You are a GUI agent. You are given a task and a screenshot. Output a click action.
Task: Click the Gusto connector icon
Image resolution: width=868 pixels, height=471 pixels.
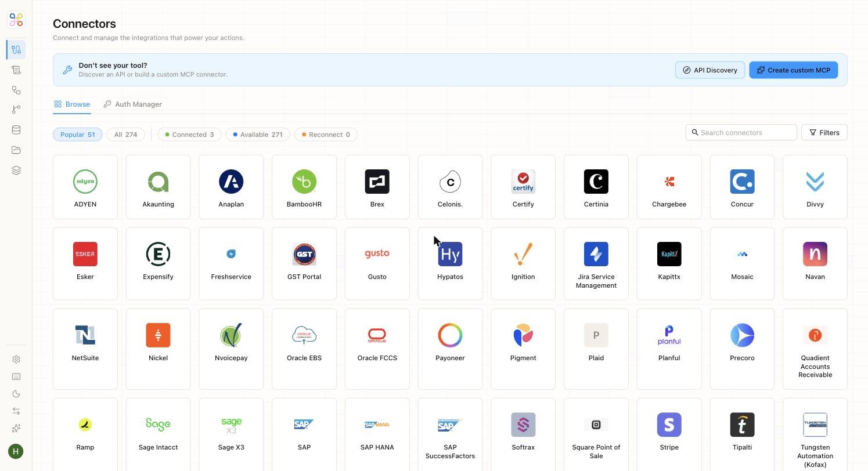point(377,254)
